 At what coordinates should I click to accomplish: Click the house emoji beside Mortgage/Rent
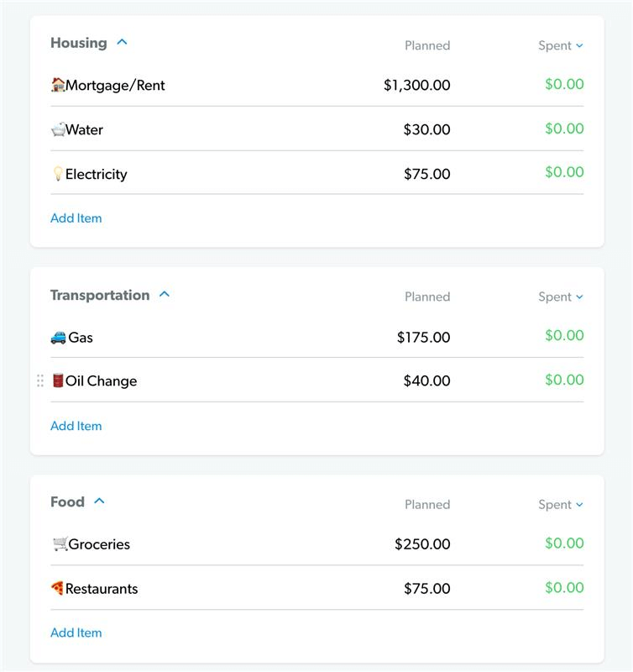point(58,85)
